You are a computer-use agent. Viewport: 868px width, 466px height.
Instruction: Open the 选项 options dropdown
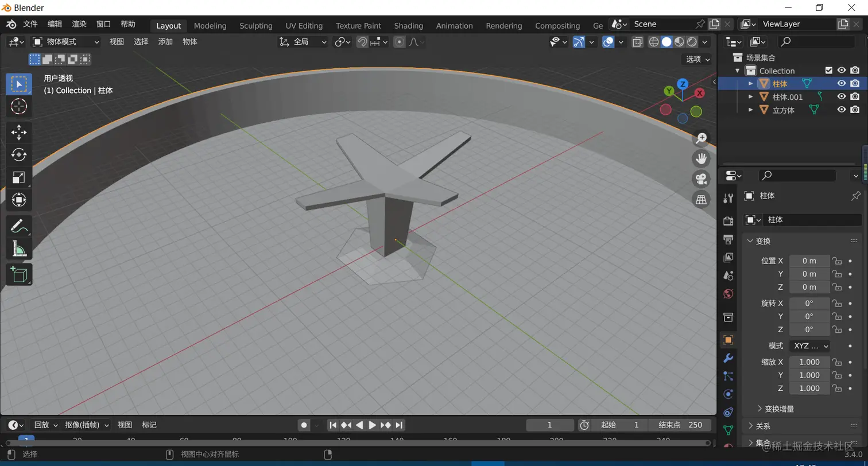[x=697, y=59]
